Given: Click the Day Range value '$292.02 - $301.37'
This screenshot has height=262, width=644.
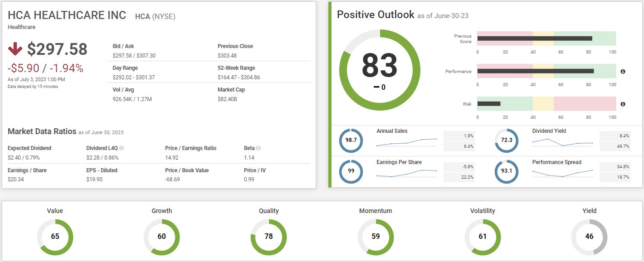Looking at the screenshot, I should 134,77.
